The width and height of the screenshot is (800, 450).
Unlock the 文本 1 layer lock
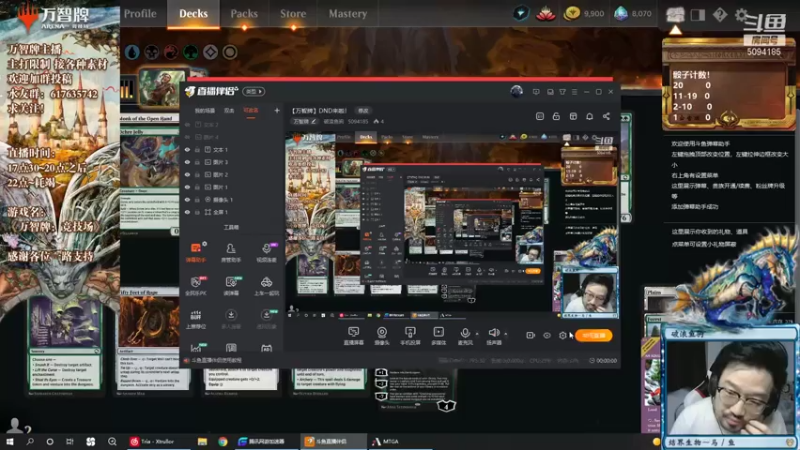point(197,150)
